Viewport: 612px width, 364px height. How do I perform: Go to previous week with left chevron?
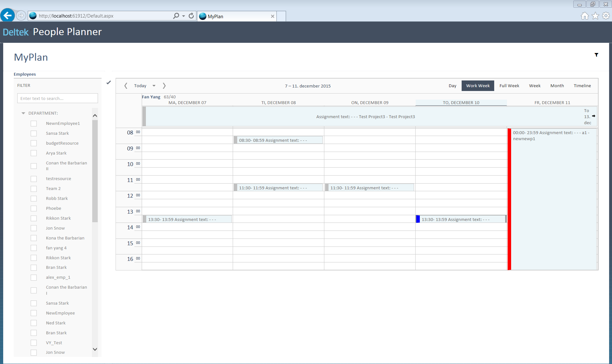pyautogui.click(x=126, y=86)
